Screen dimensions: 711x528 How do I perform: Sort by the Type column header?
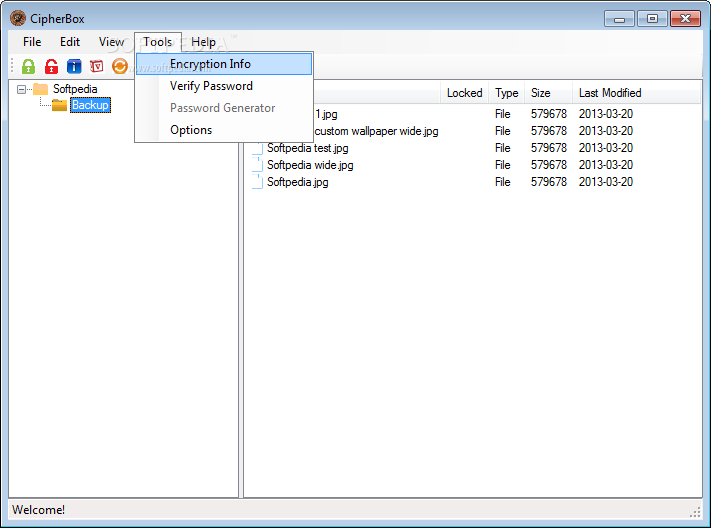[x=506, y=93]
